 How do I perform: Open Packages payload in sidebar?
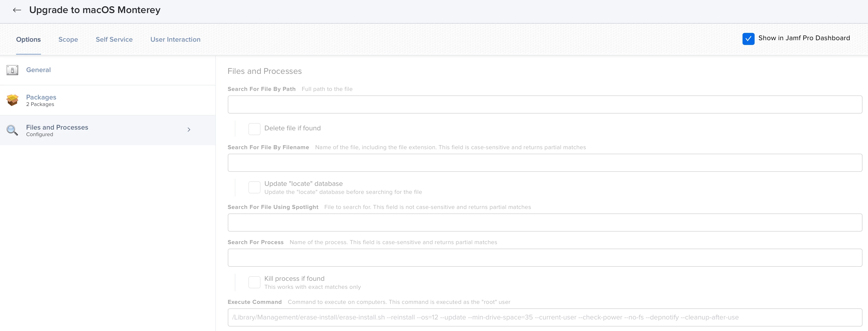click(x=107, y=100)
